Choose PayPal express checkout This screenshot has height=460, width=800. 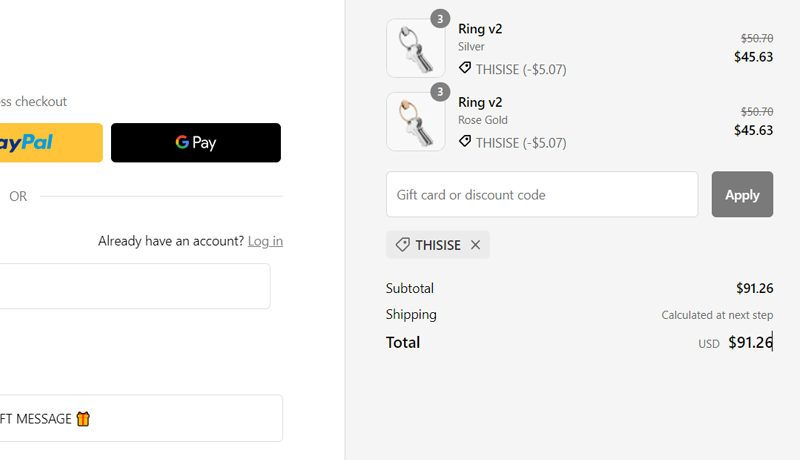click(50, 143)
